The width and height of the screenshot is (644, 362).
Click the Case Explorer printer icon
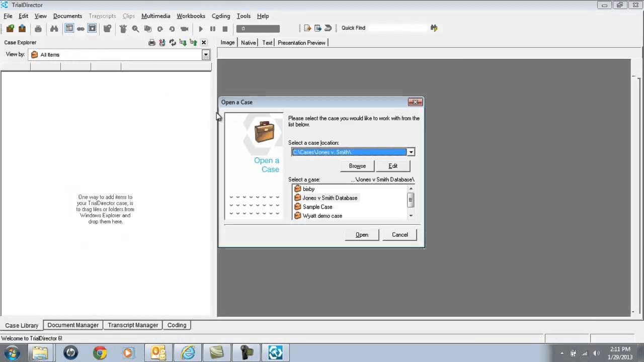coord(152,43)
